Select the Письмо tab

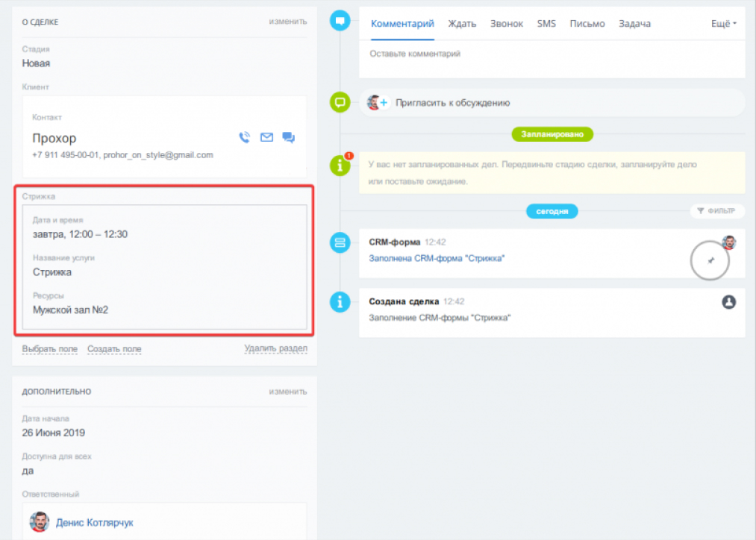(587, 24)
